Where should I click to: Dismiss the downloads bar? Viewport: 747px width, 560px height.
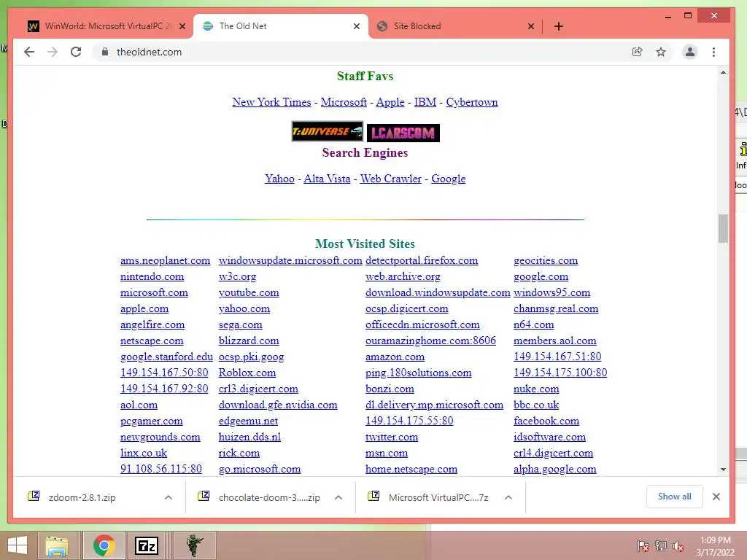tap(716, 497)
